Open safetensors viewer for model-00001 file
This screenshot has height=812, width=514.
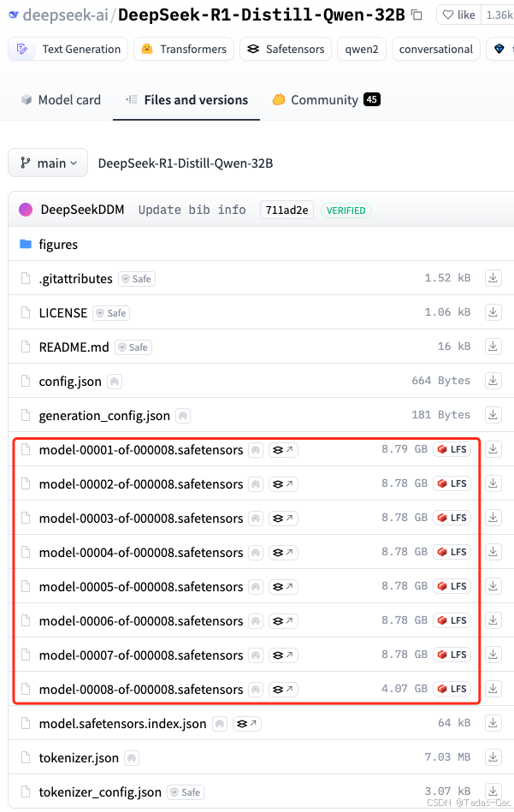coord(283,450)
